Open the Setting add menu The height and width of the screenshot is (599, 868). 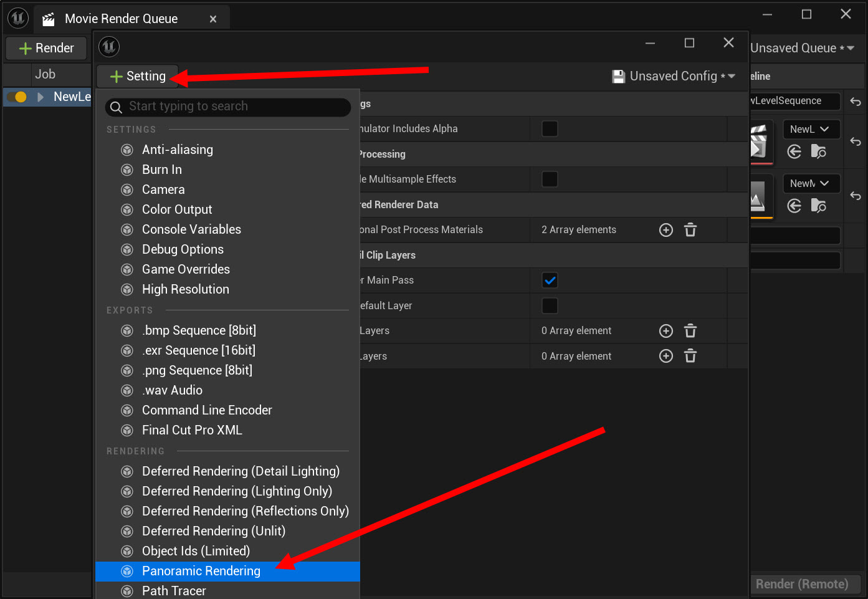(138, 76)
